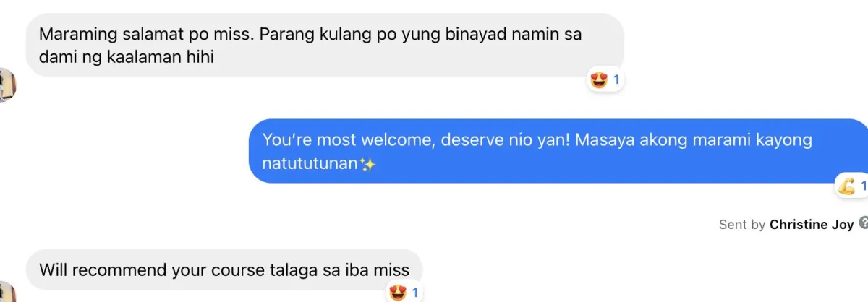Select the blue You're most welcome bubble
The image size is (868, 302).
558,150
